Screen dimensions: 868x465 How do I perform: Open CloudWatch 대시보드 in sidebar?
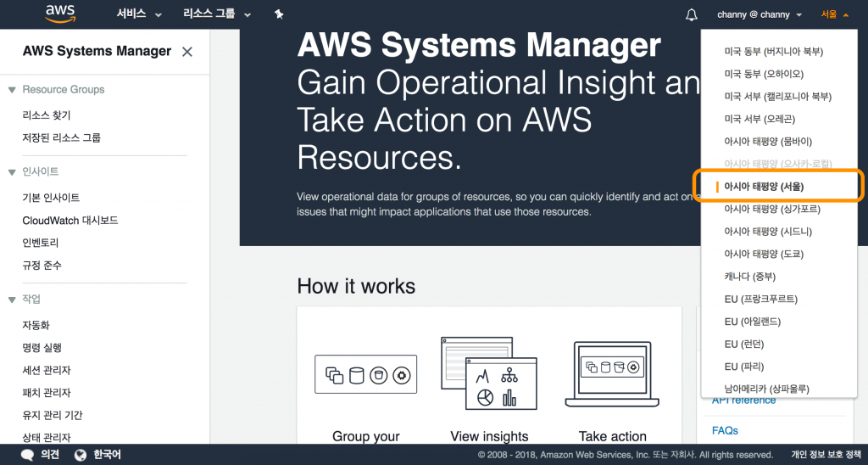coord(70,220)
